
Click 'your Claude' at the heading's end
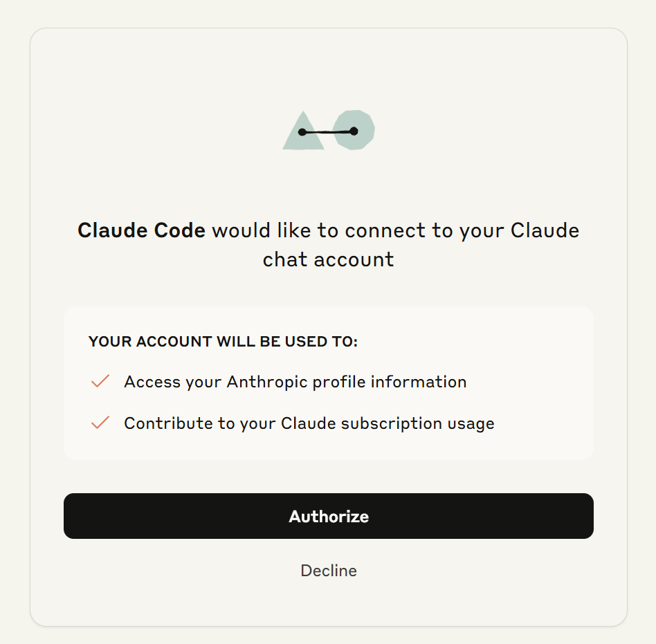coord(519,230)
